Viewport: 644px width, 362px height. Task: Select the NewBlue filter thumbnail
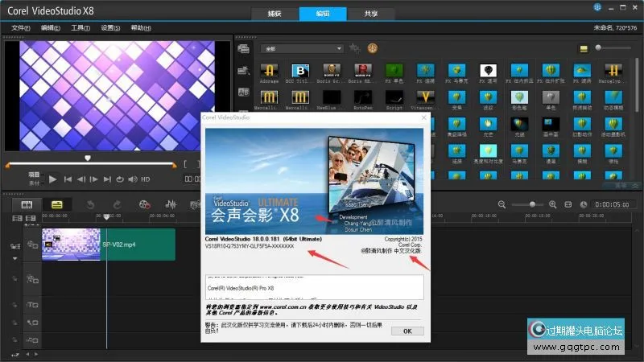coord(332,97)
